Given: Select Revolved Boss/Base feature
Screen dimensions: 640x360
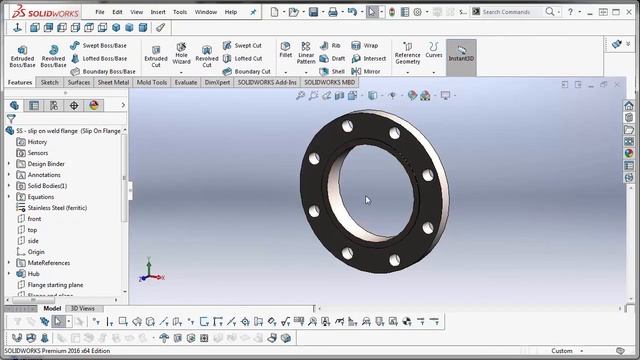Looking at the screenshot, I should [53, 56].
